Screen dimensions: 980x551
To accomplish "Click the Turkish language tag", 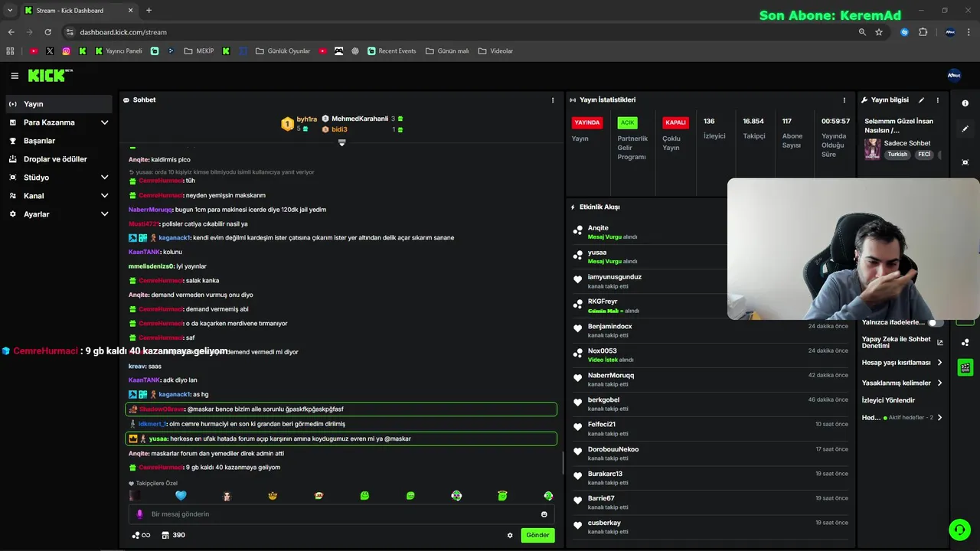I will 897,155.
